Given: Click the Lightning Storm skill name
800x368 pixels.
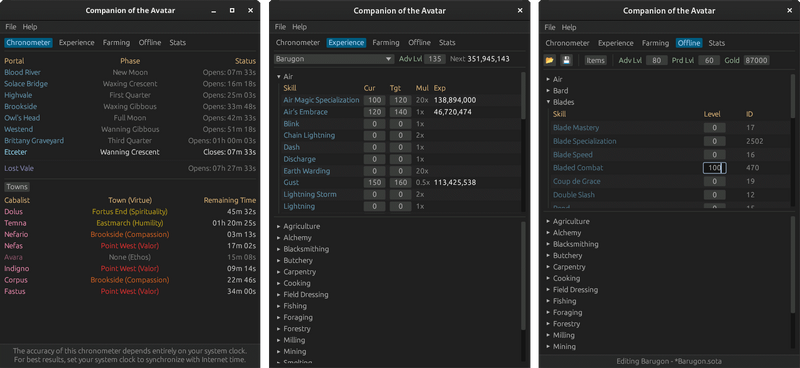Looking at the screenshot, I should click(x=310, y=194).
